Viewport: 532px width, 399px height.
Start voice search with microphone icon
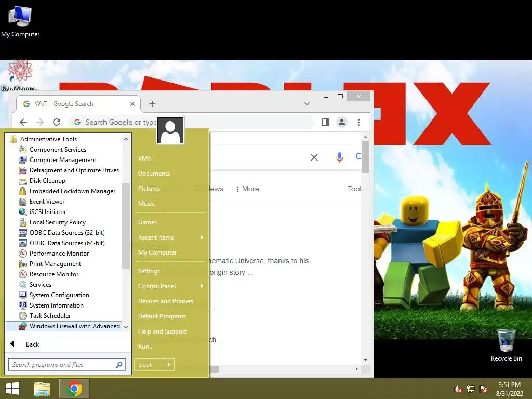[340, 157]
